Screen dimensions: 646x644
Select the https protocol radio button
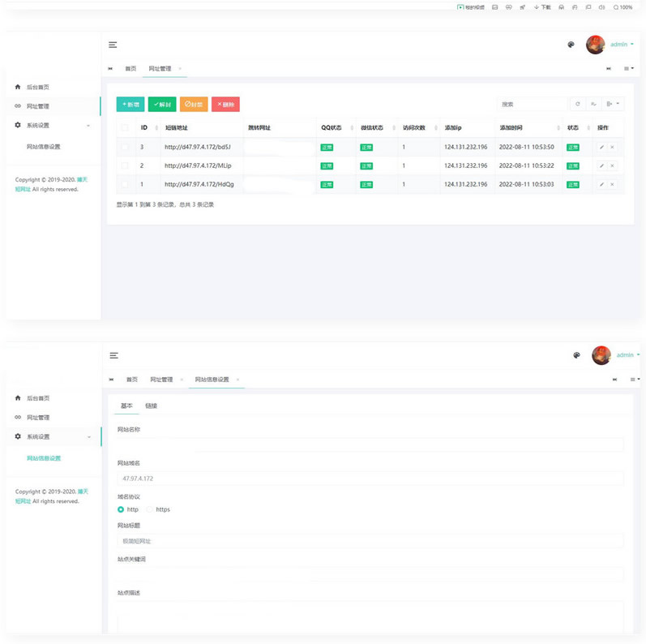[149, 509]
